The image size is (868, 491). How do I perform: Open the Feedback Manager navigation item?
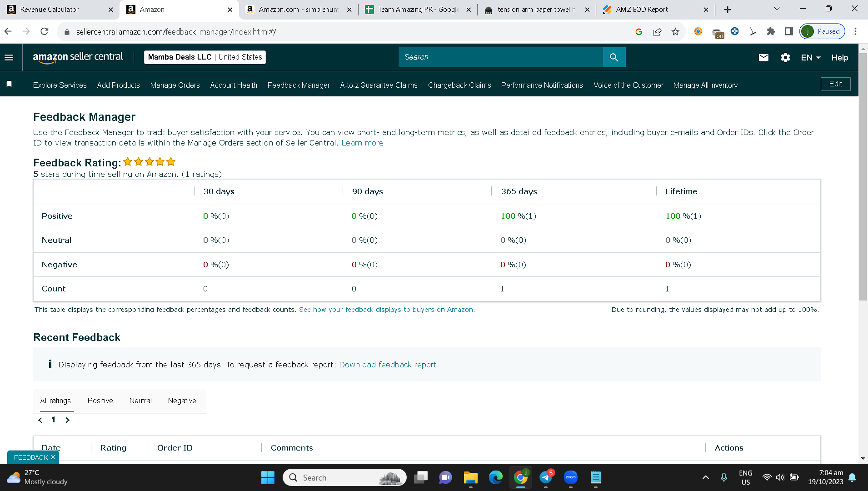click(299, 85)
